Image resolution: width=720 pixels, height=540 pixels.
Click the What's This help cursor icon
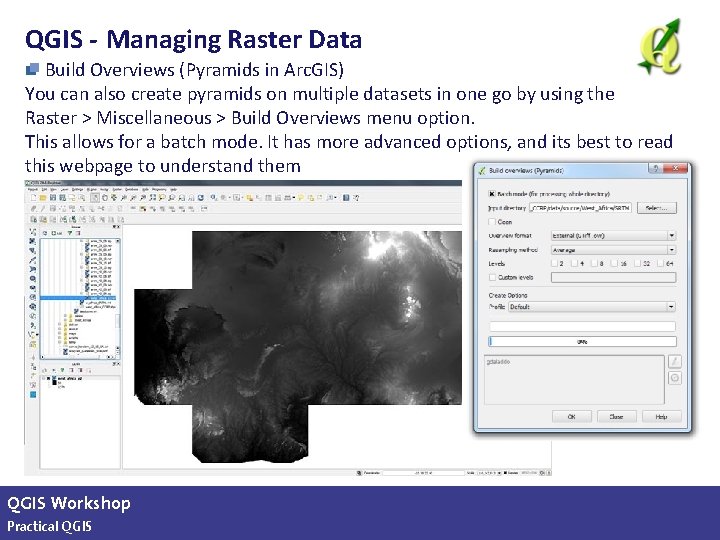point(356,198)
